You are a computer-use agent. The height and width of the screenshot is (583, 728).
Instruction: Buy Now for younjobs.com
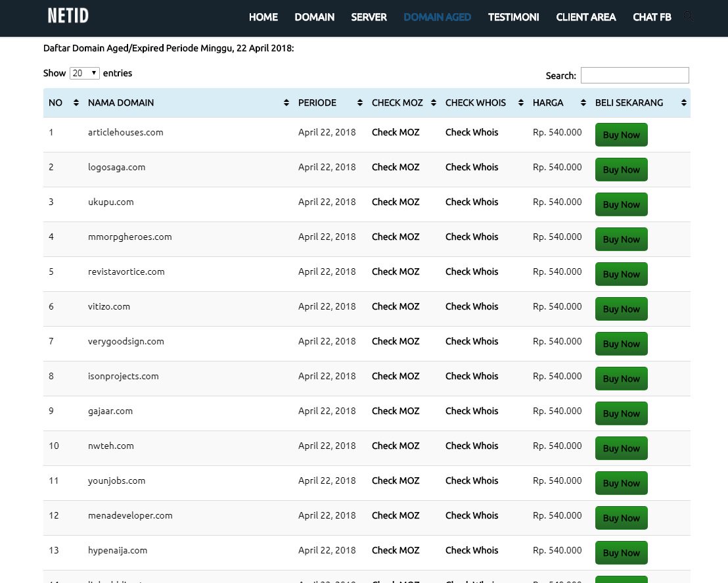[x=621, y=483]
